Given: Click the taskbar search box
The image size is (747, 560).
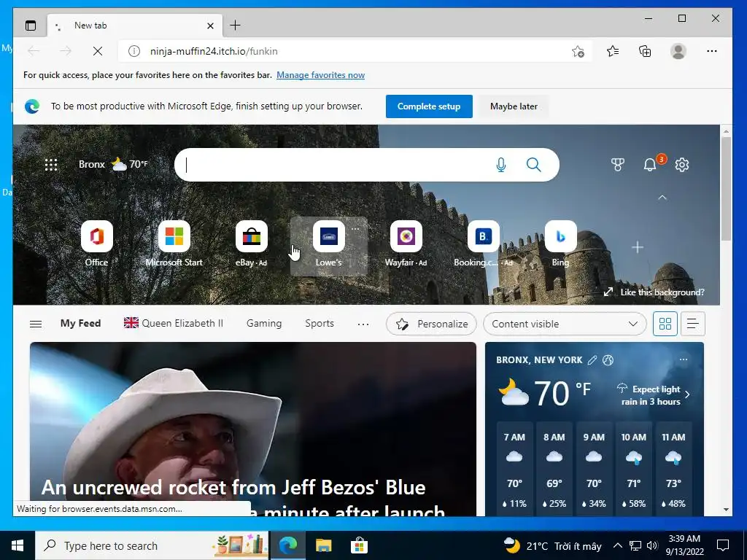Looking at the screenshot, I should pyautogui.click(x=152, y=545).
